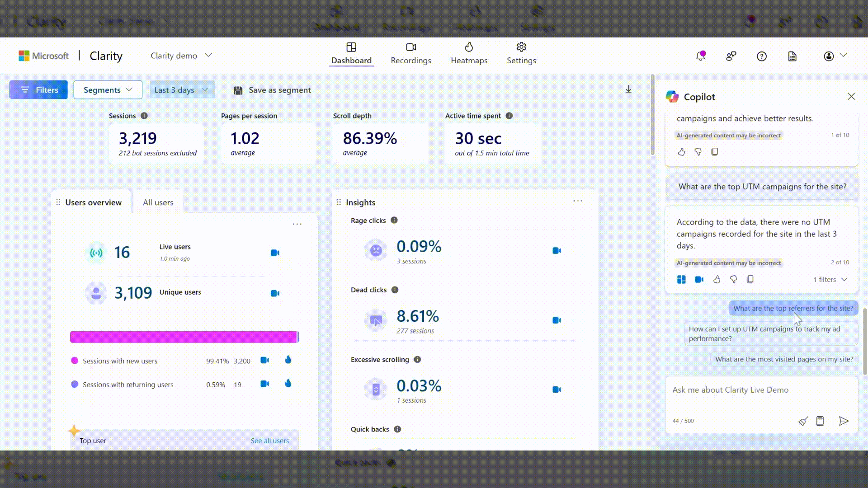Click the download data icon
The width and height of the screenshot is (868, 488).
tap(628, 89)
